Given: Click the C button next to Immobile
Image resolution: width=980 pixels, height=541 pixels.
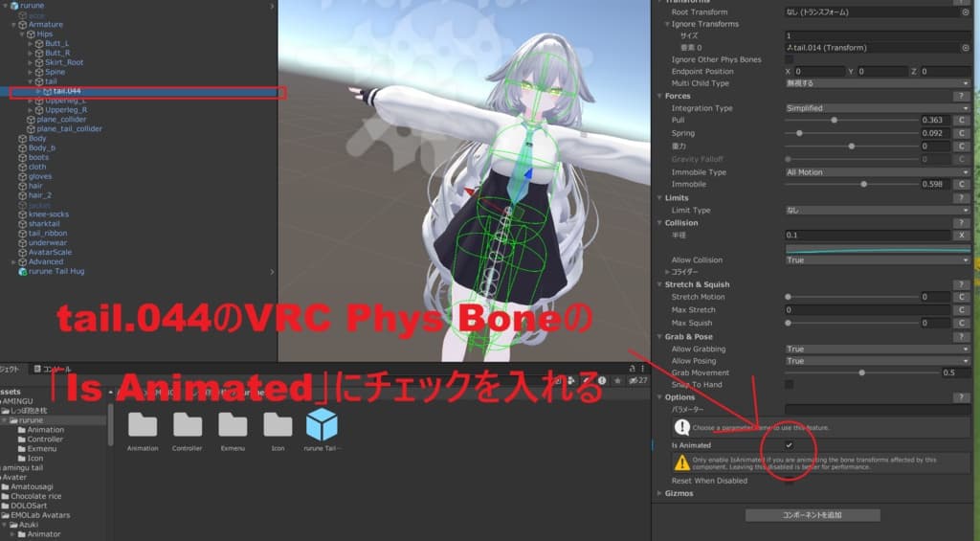Looking at the screenshot, I should coord(961,184).
